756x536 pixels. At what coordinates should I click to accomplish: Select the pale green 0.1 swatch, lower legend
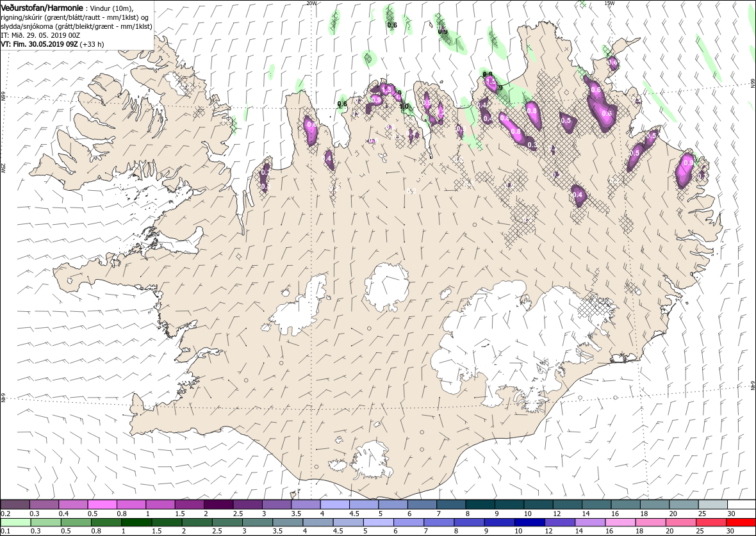tap(16, 523)
